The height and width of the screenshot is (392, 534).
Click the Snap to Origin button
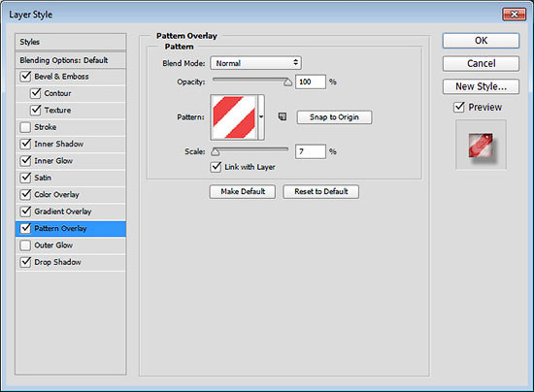(334, 117)
